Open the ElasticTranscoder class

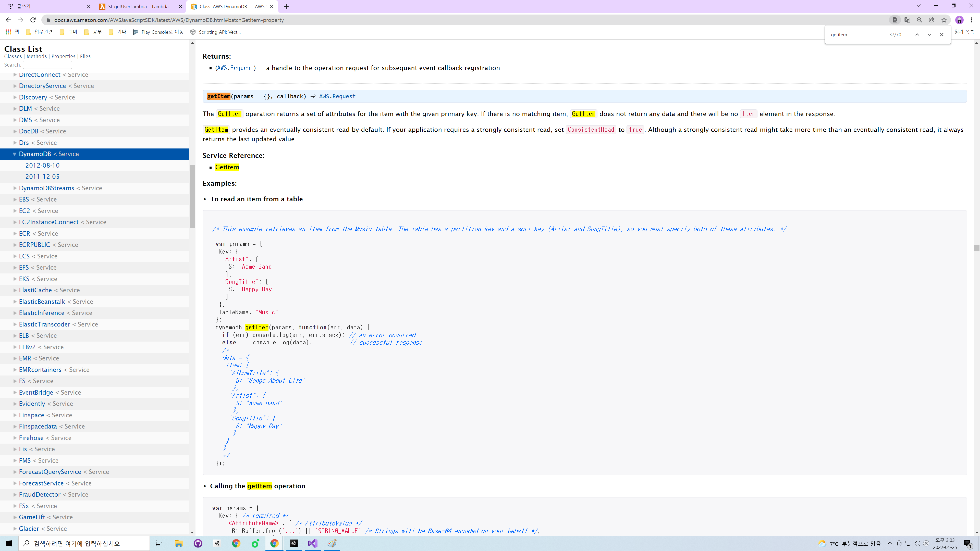(x=44, y=324)
